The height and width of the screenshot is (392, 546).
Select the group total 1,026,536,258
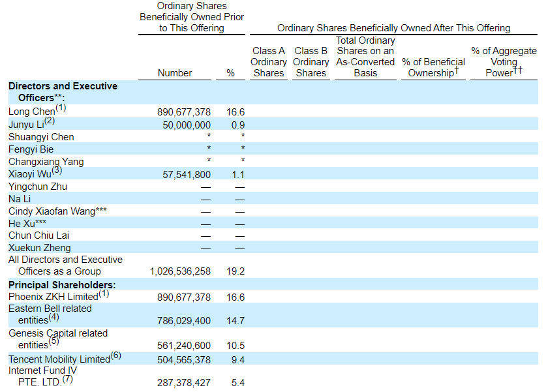[180, 271]
